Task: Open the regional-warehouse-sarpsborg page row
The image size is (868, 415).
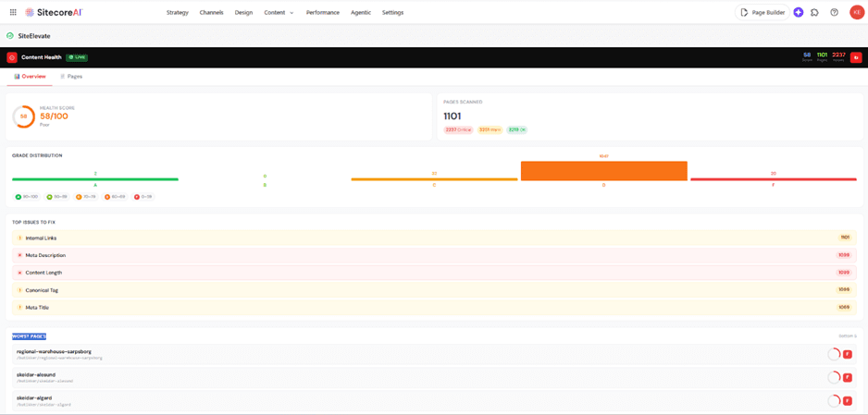Action: (x=434, y=354)
